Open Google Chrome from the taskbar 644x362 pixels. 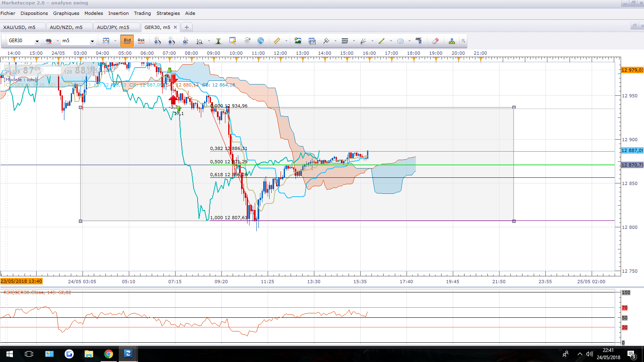click(x=109, y=354)
